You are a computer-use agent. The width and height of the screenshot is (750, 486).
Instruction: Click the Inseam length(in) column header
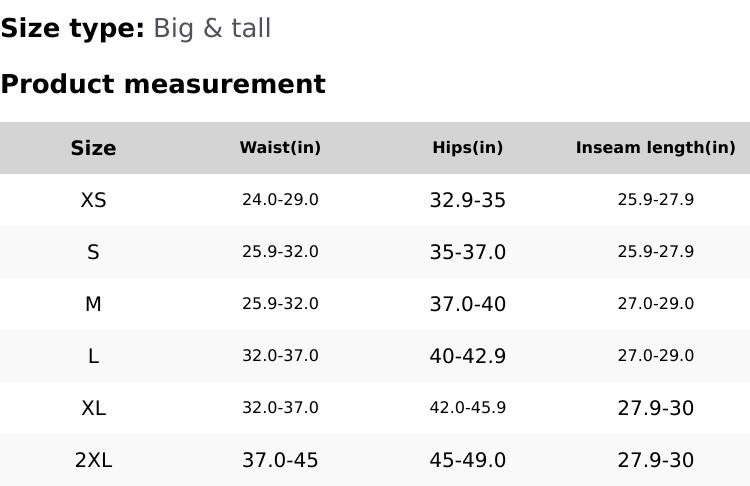click(655, 148)
